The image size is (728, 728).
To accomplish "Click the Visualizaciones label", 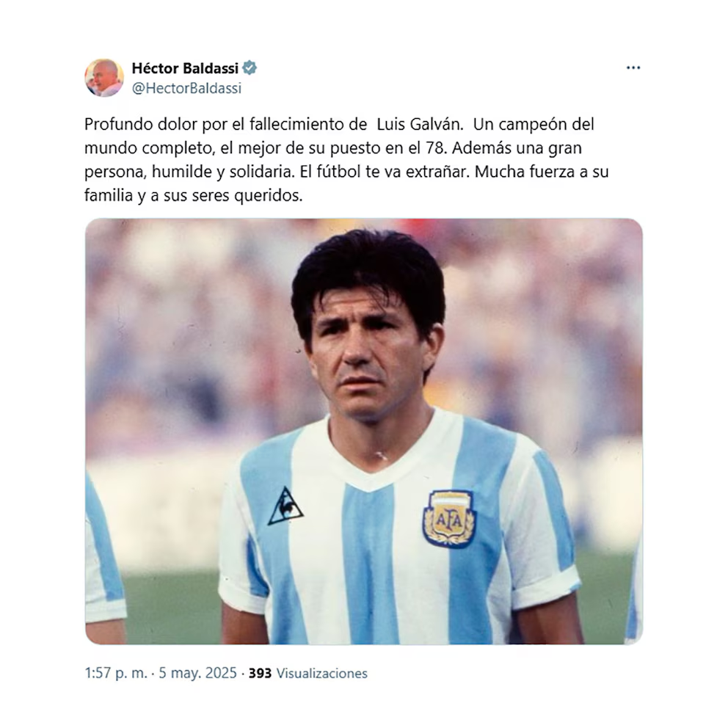I will pos(321,673).
